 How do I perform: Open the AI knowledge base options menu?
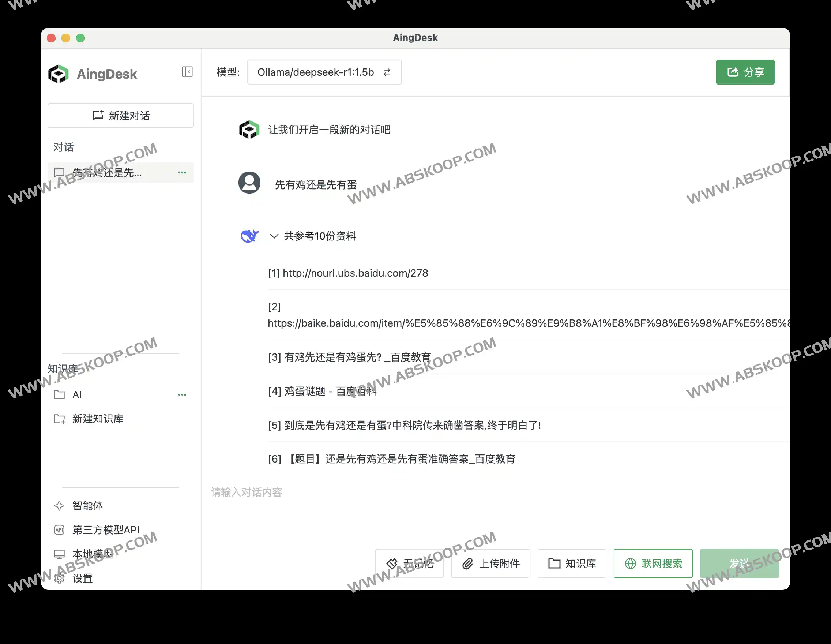[x=182, y=395]
